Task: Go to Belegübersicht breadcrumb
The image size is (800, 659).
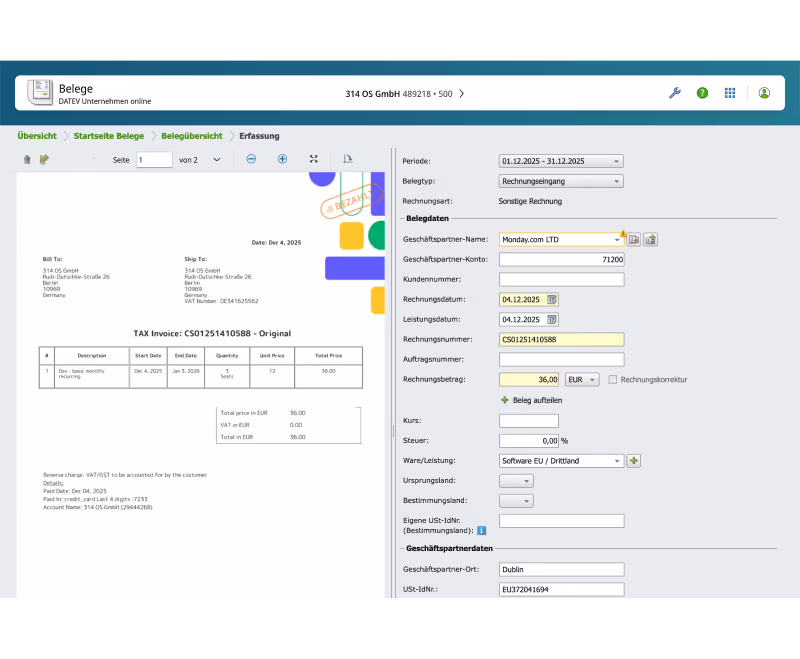Action: 192,136
